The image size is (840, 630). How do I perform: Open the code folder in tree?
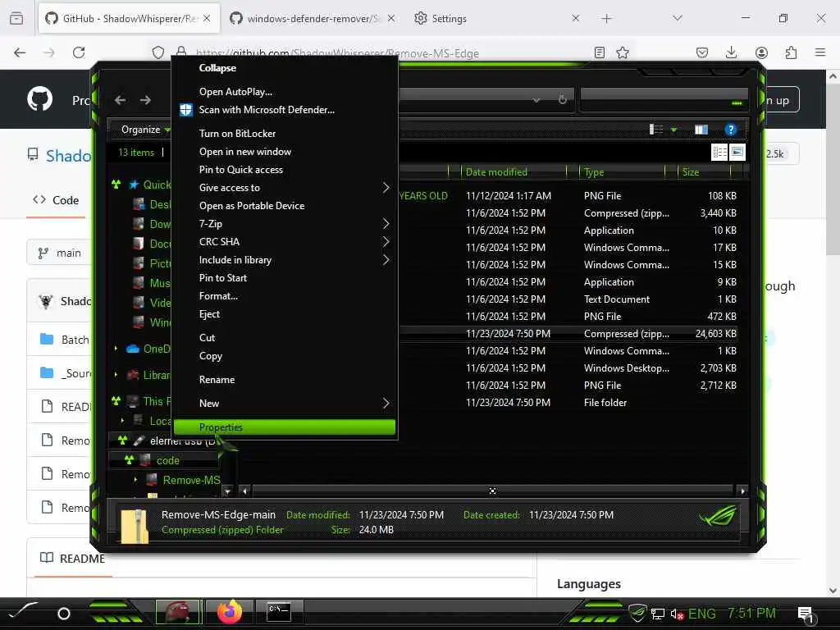point(167,460)
